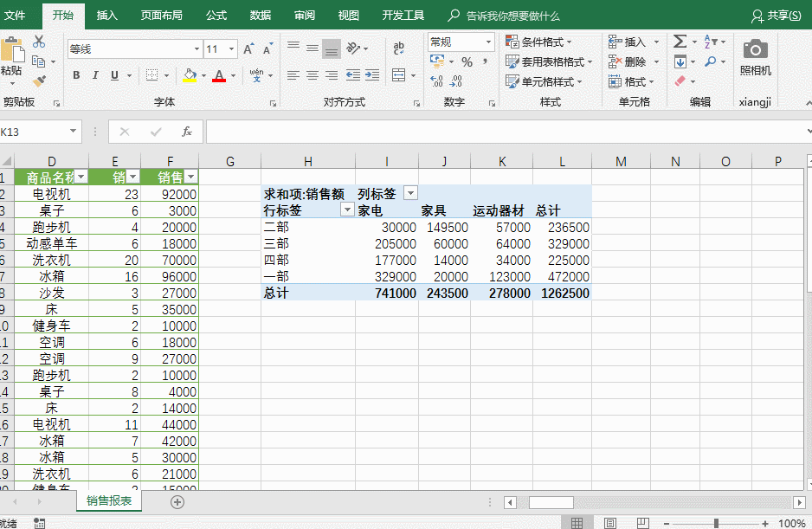This screenshot has height=529, width=812.
Task: Click the 条件格式 button
Action: [x=541, y=42]
